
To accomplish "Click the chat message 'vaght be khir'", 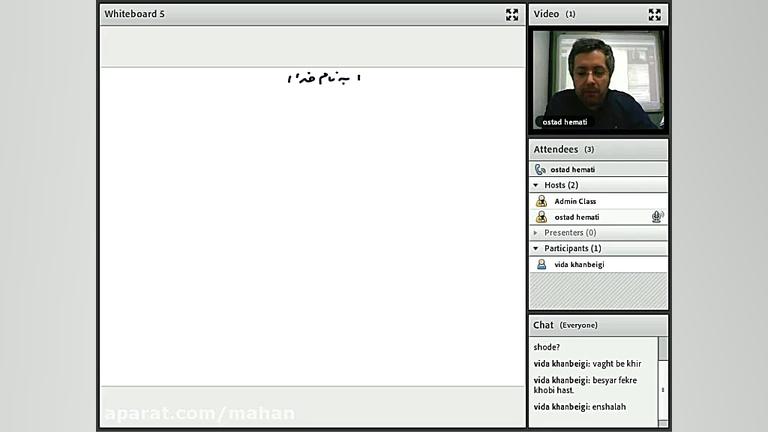I will (x=617, y=364).
